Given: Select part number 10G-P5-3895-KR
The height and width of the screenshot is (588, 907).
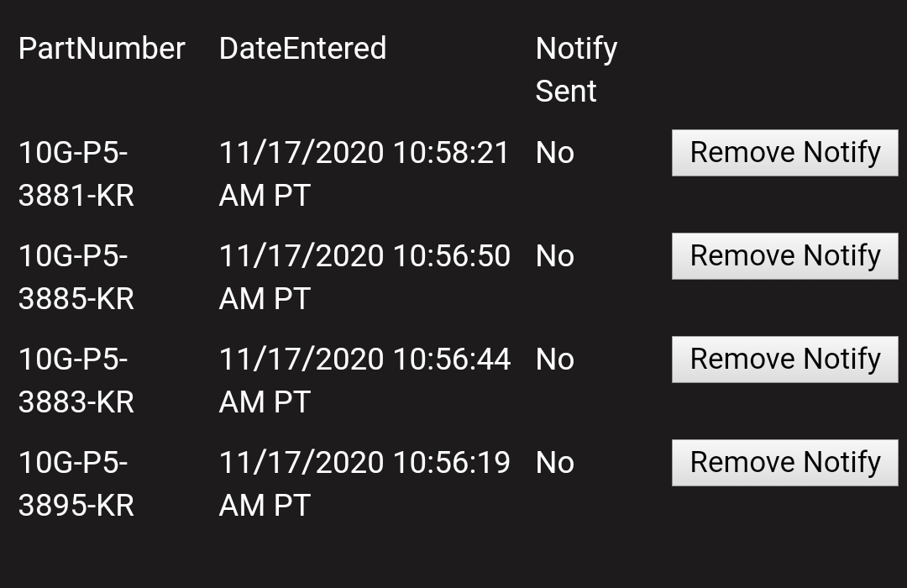Looking at the screenshot, I should [x=76, y=484].
